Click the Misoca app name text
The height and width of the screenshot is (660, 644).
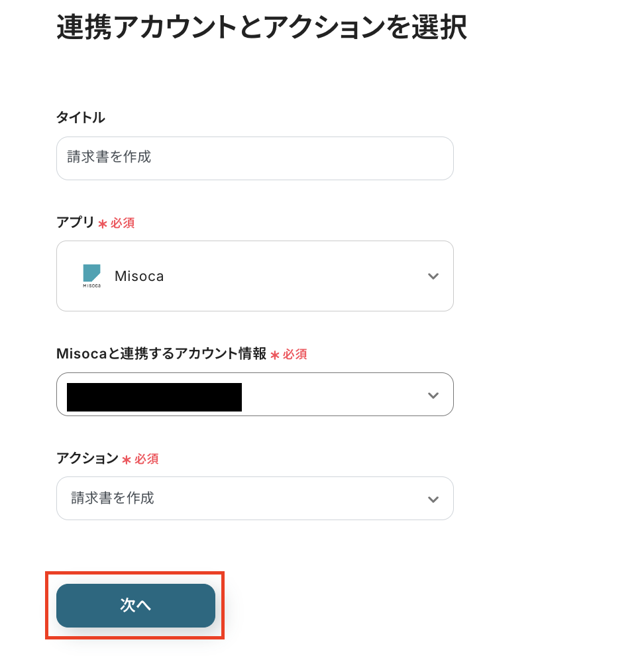139,276
